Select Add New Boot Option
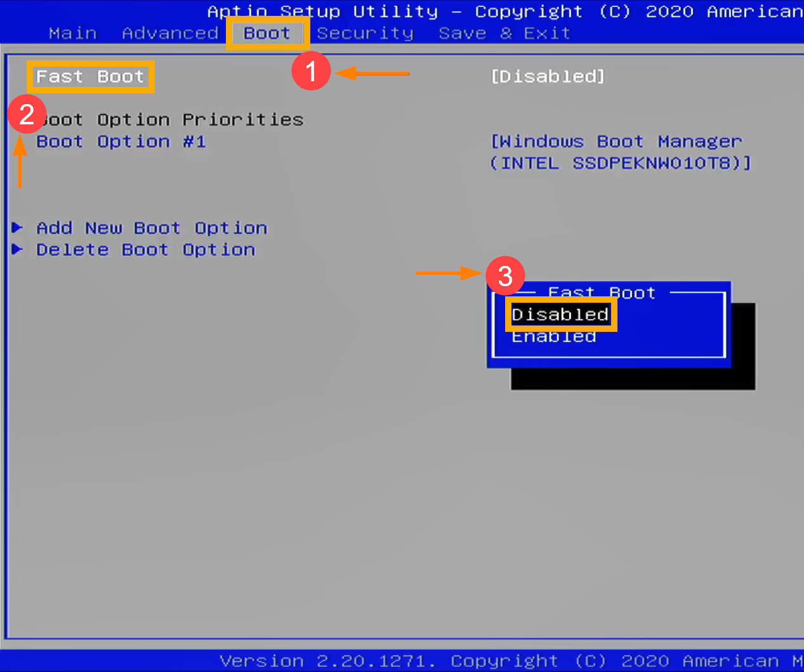 (151, 228)
